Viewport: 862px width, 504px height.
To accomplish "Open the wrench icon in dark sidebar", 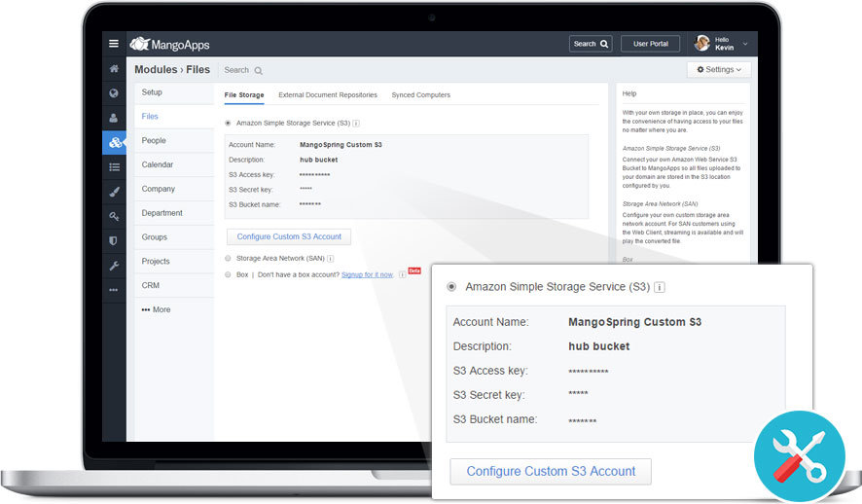I will click(114, 266).
